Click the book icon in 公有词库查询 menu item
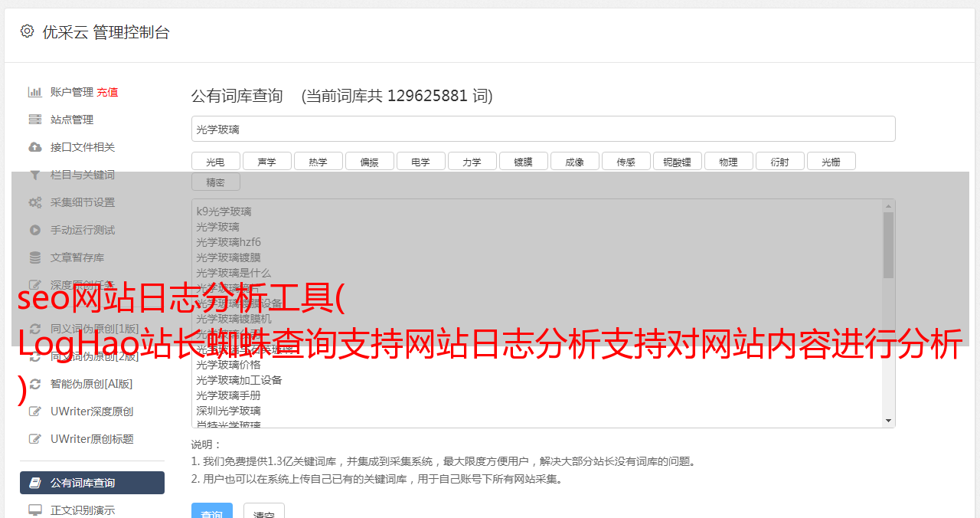 [x=35, y=483]
